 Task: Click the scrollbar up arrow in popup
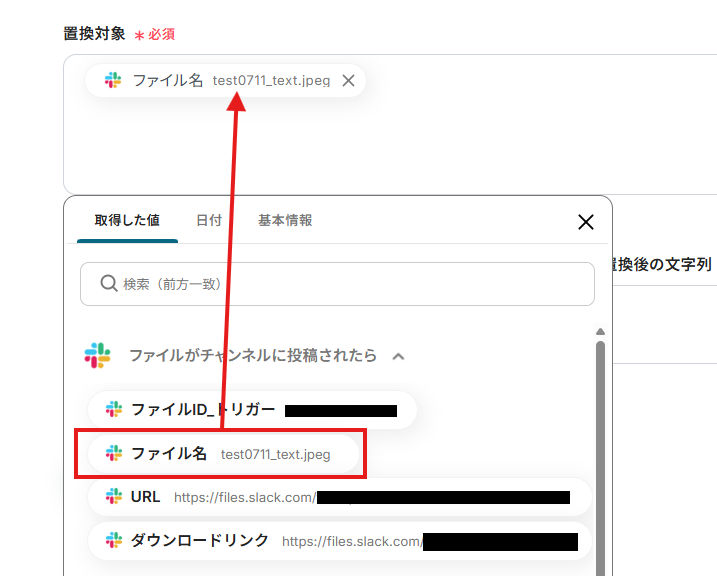[x=600, y=331]
